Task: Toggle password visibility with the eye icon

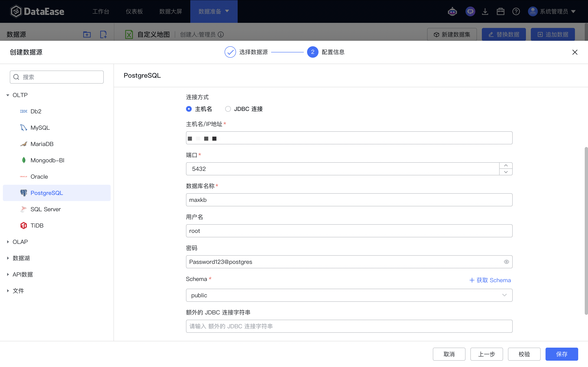Action: click(506, 262)
